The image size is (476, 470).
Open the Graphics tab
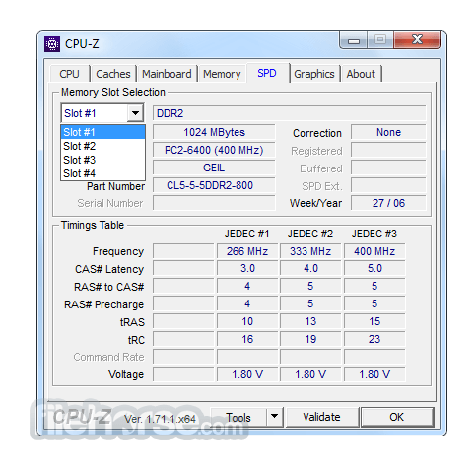(x=314, y=74)
